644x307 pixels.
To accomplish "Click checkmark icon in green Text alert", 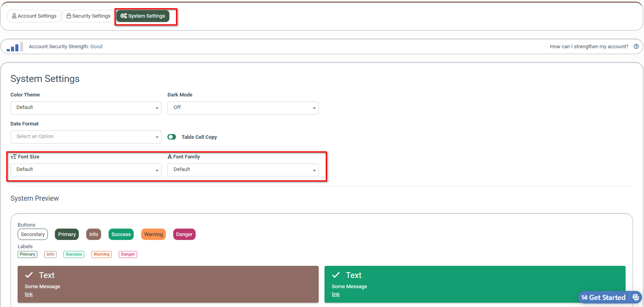I will (x=336, y=275).
